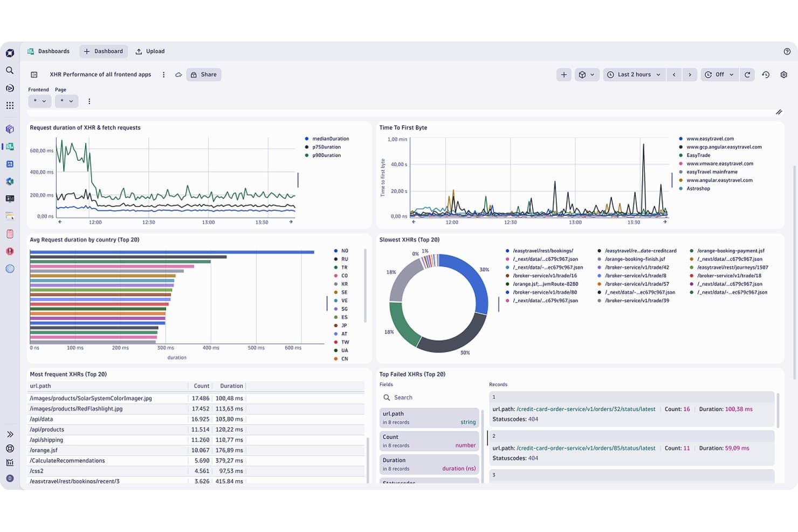Select the '/api/shipping' table row
This screenshot has width=798, height=532.
196,440
